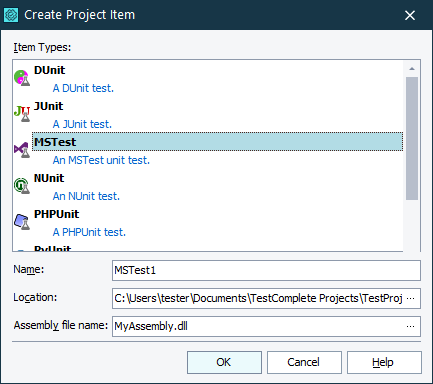433x384 pixels.
Task: Confirm with the OK button
Action: click(224, 362)
